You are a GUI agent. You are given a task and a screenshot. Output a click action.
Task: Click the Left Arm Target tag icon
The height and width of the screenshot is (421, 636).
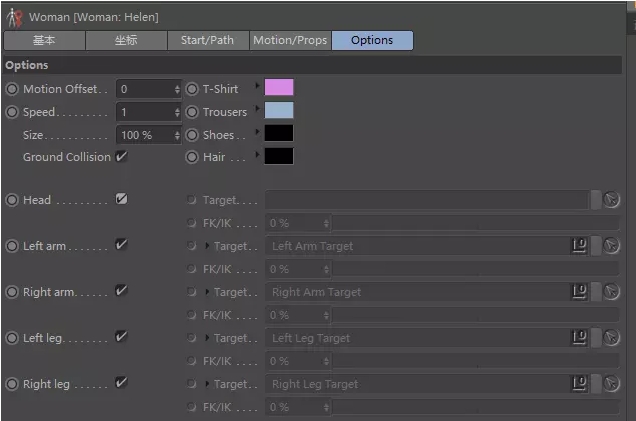[x=579, y=245]
